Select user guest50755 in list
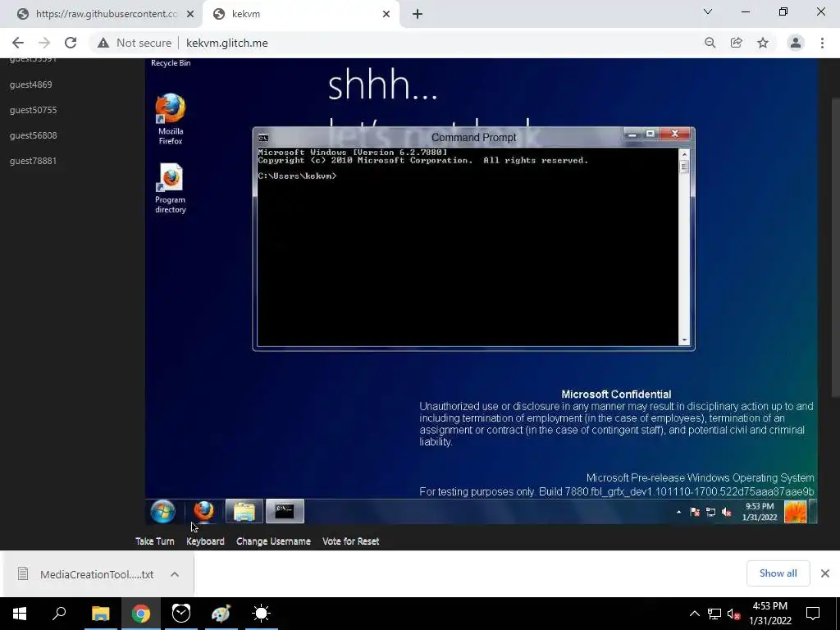 (x=33, y=110)
